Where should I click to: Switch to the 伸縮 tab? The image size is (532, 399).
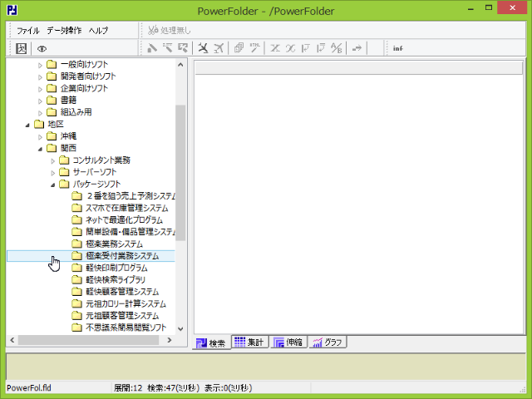288,342
